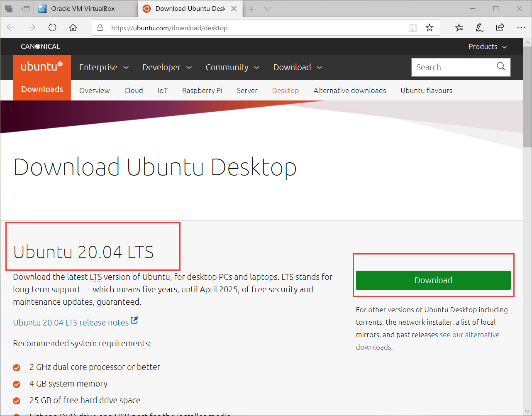The height and width of the screenshot is (416, 532).
Task: Click set these tabs aside icon
Action: (x=26, y=8)
